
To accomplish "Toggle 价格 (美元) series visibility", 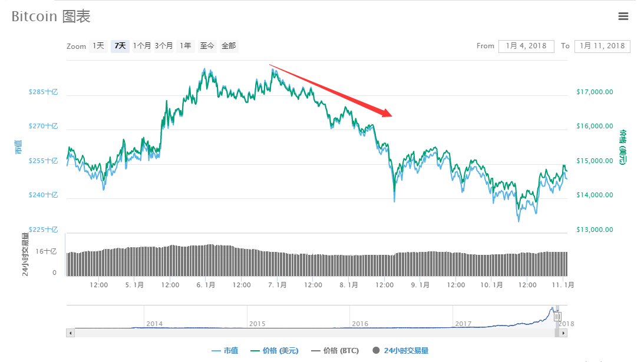I will (x=275, y=351).
